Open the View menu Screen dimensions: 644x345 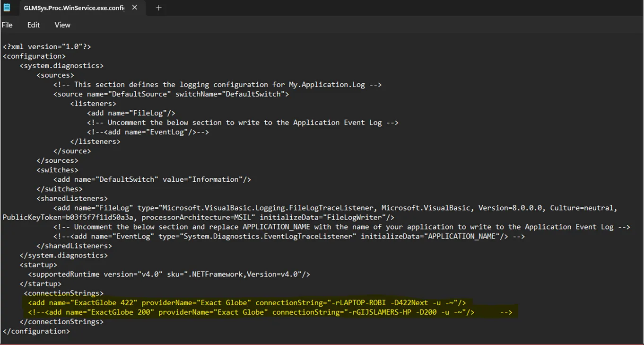(62, 25)
